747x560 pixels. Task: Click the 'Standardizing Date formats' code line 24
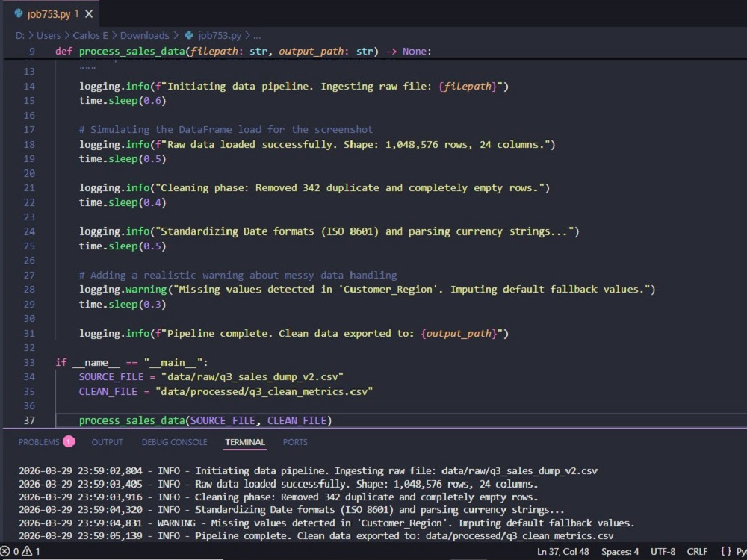(329, 231)
